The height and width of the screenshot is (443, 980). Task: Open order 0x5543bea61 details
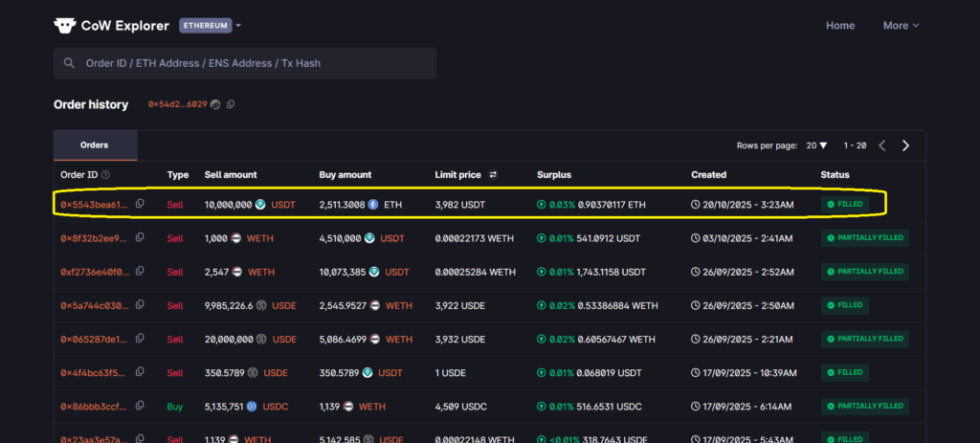click(x=92, y=205)
